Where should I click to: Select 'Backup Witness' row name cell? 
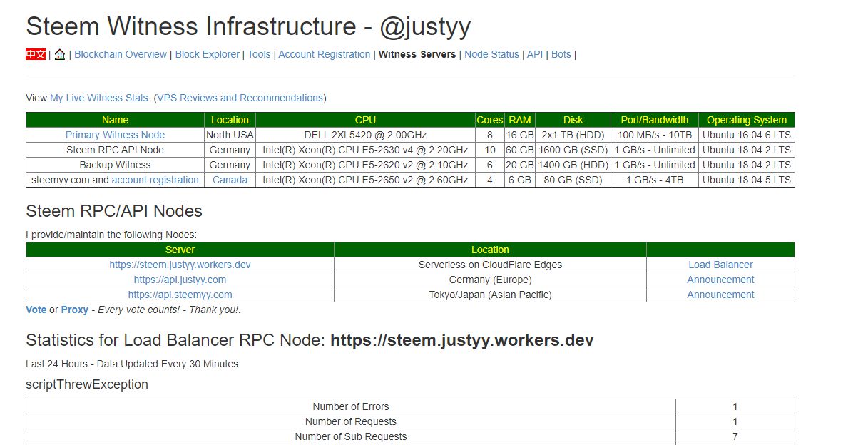click(x=115, y=165)
